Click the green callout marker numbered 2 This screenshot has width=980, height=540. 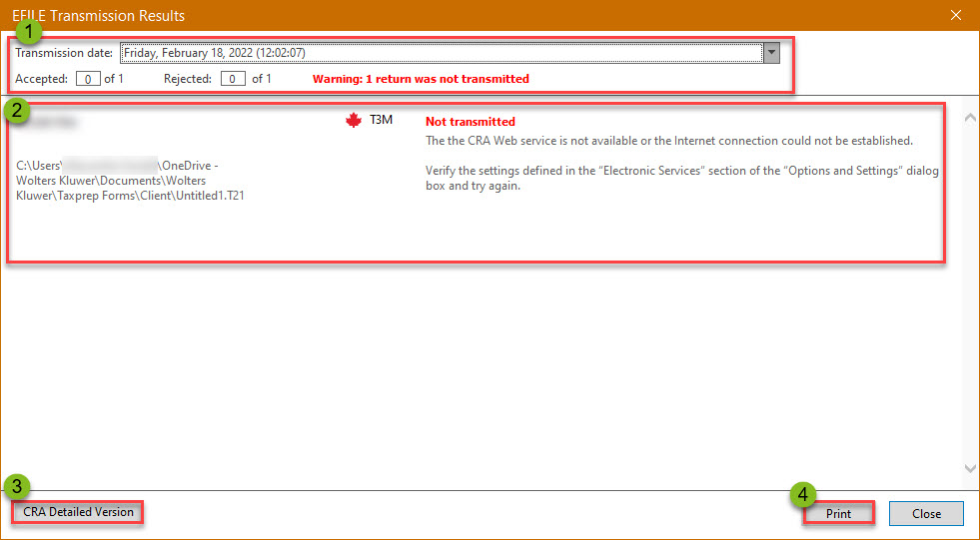pos(16,109)
